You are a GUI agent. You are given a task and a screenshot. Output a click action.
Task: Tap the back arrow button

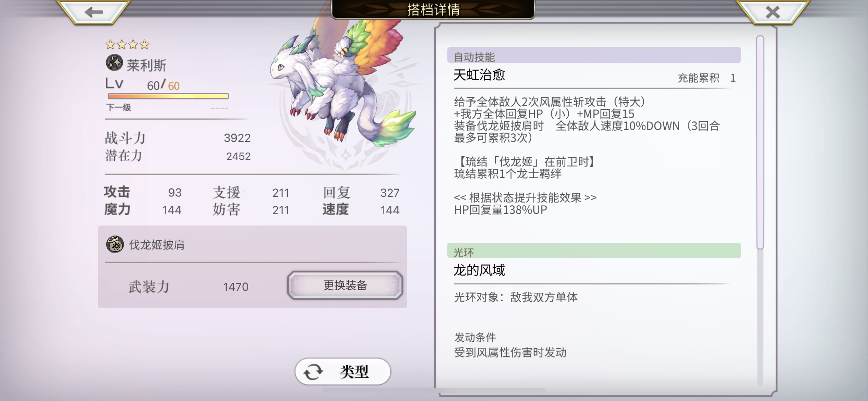pyautogui.click(x=94, y=12)
